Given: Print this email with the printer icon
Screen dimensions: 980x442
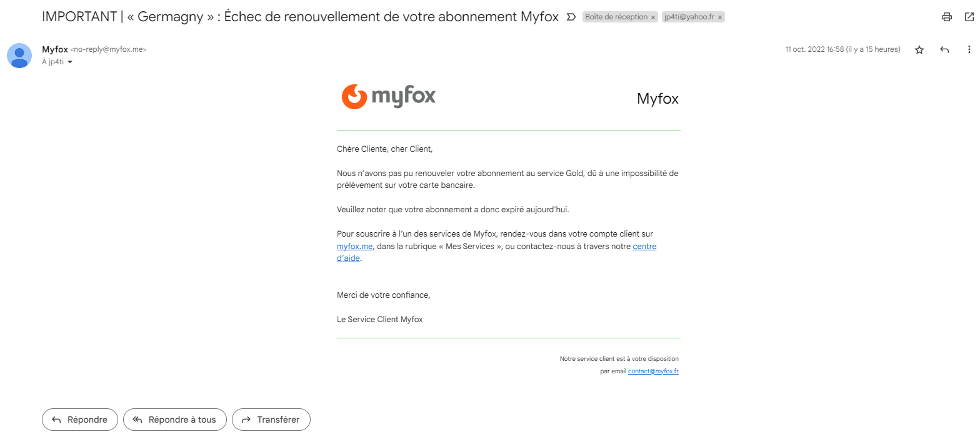Looking at the screenshot, I should [x=946, y=17].
